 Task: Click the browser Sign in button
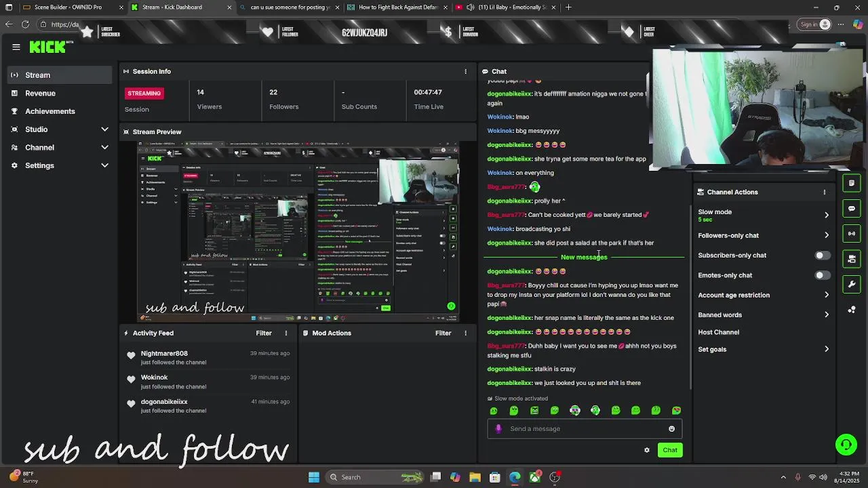tap(815, 24)
